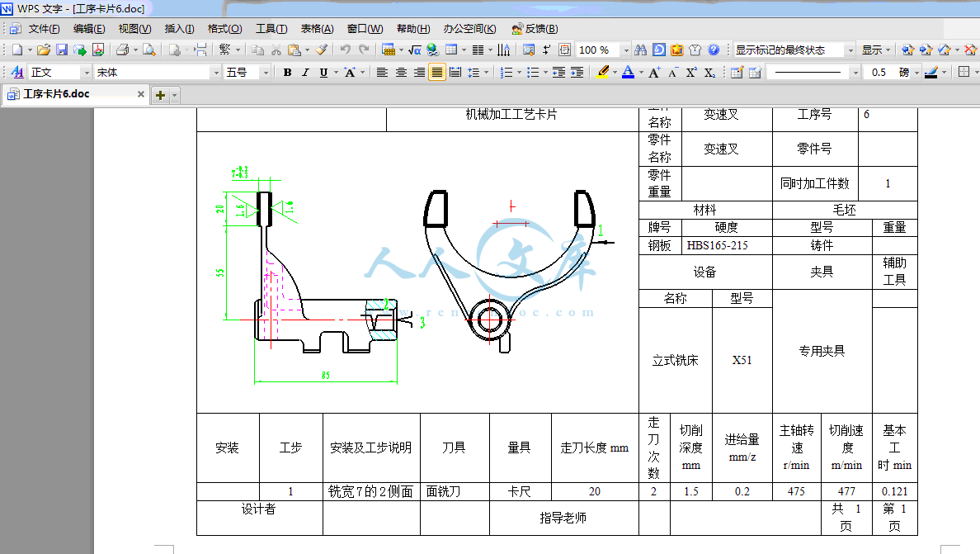Toggle numbered list formatting

tap(506, 73)
